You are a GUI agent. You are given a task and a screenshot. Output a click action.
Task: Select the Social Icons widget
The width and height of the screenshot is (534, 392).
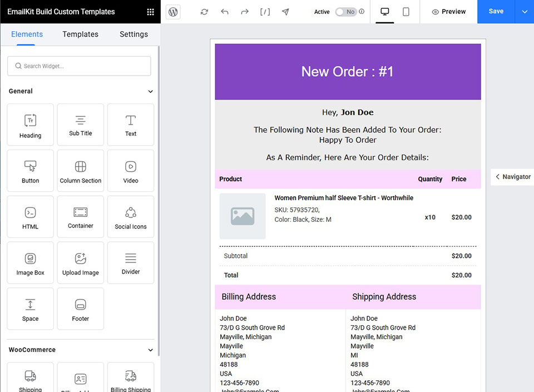[x=131, y=216]
